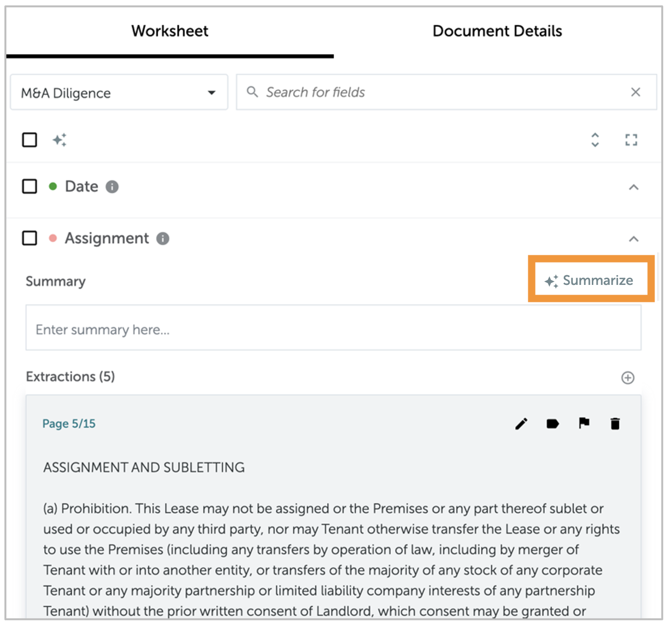This screenshot has width=672, height=630.
Task: Click the search magnifier icon
Action: coord(252,92)
